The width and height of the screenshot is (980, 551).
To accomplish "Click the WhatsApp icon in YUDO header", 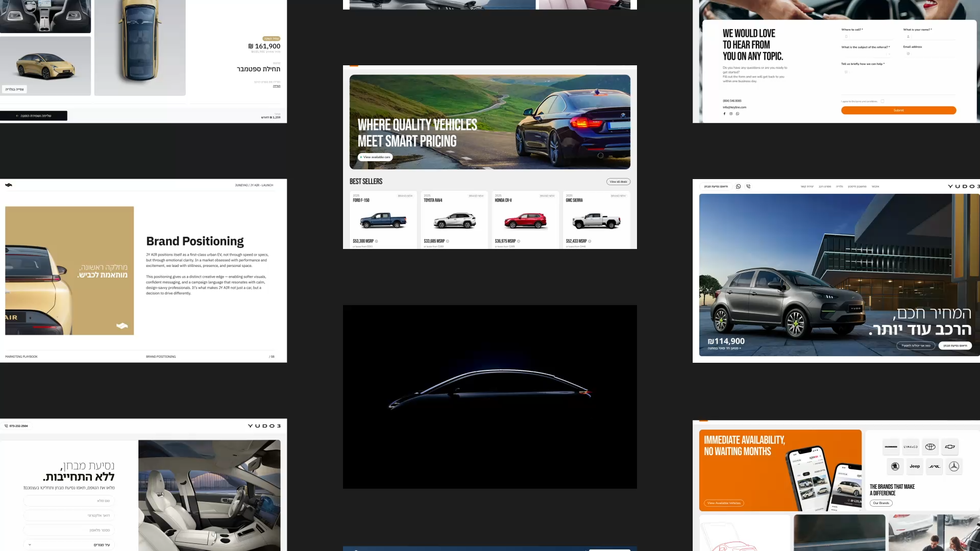I will click(739, 187).
